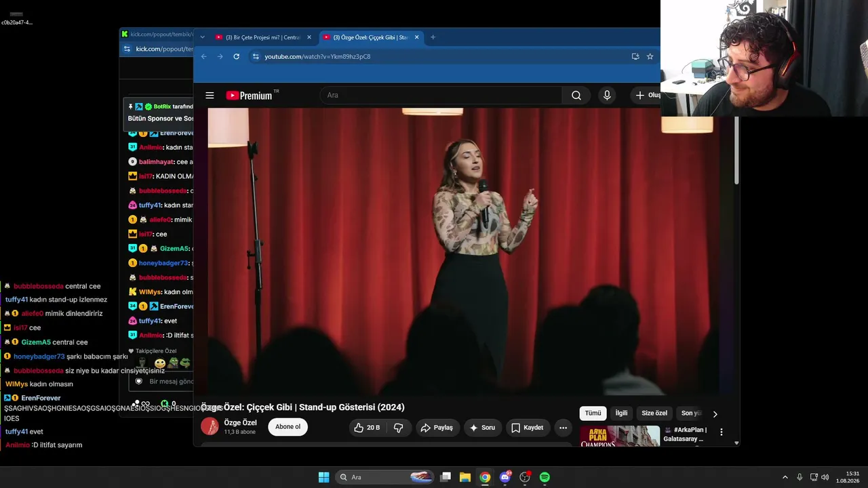Create content with the Oluştur button

click(647, 96)
